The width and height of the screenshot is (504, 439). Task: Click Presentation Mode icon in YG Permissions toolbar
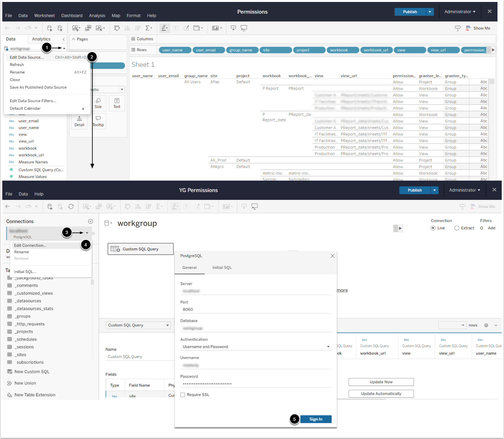[254, 206]
